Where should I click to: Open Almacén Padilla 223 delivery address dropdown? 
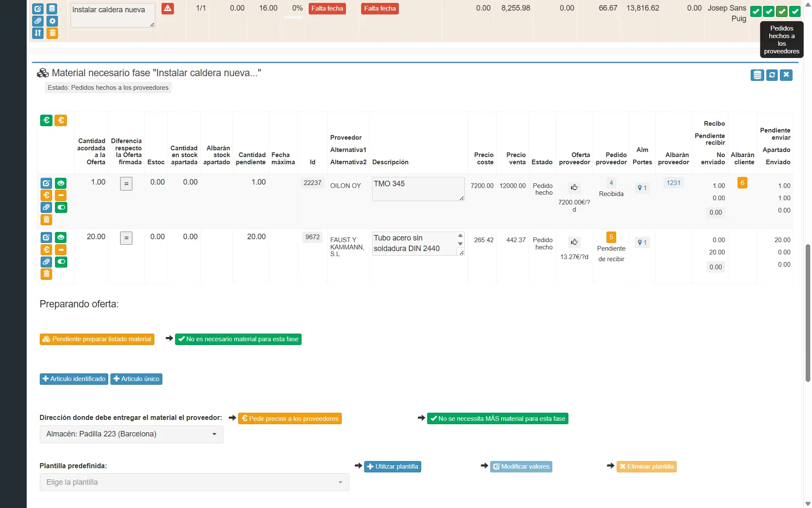click(131, 434)
